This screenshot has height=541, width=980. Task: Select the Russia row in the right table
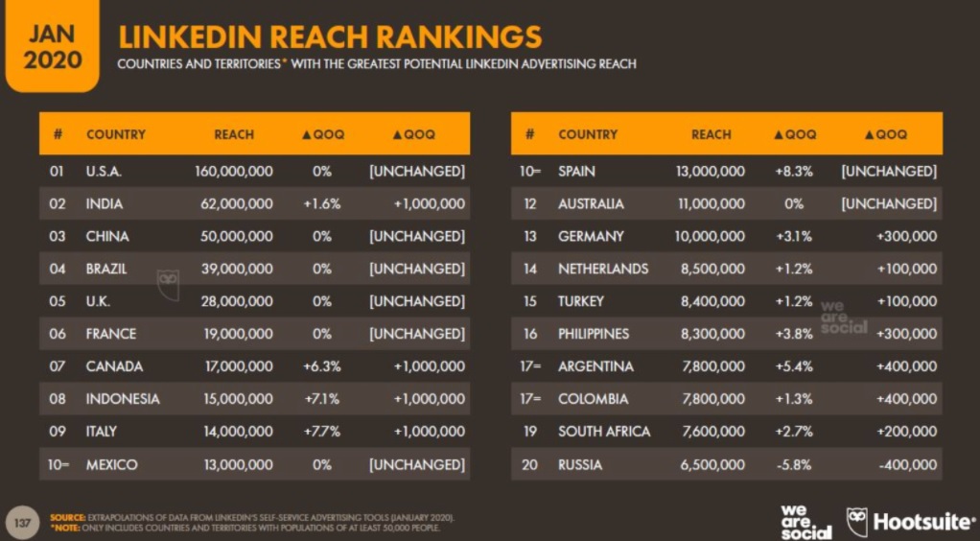(726, 464)
